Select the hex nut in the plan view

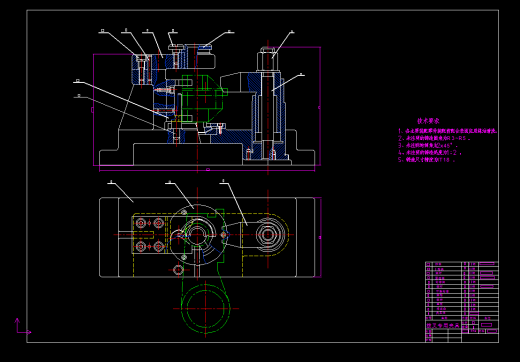(x=268, y=234)
